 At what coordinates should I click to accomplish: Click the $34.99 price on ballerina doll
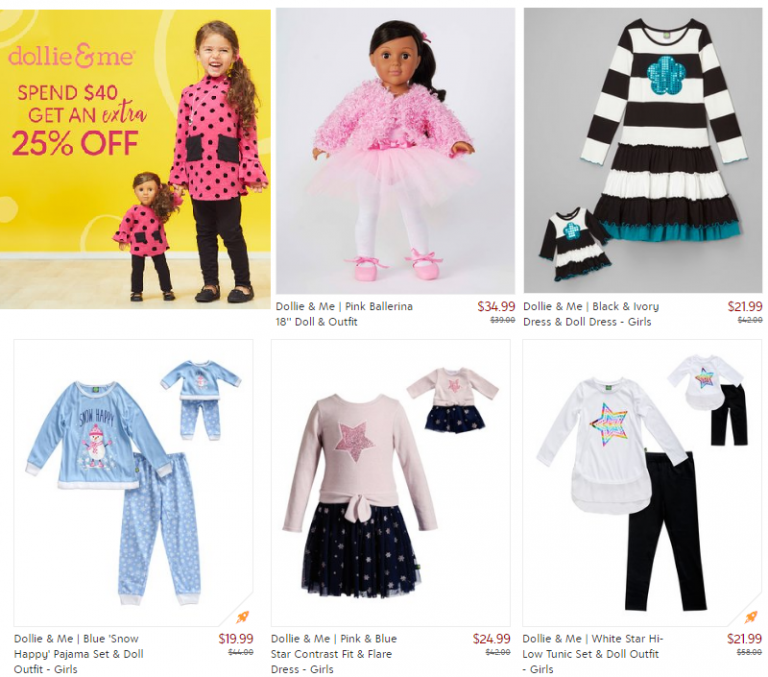coord(496,307)
